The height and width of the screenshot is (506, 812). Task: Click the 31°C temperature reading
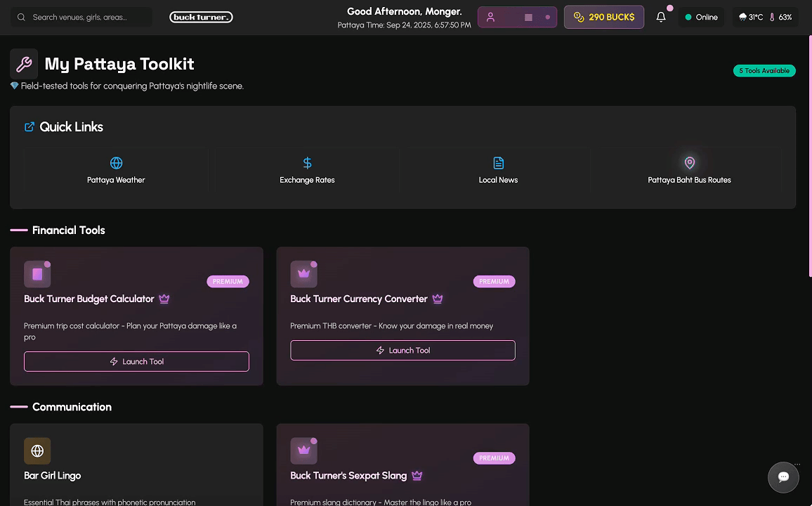[756, 17]
